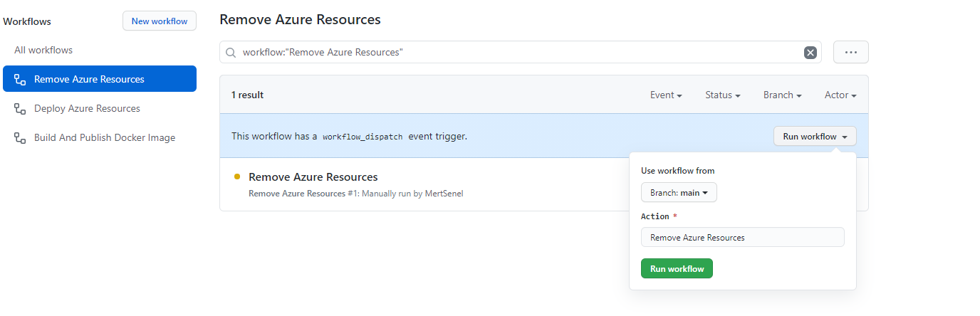The height and width of the screenshot is (316, 980).
Task: Open the Remove Azure Resources run entry
Action: coord(313,177)
